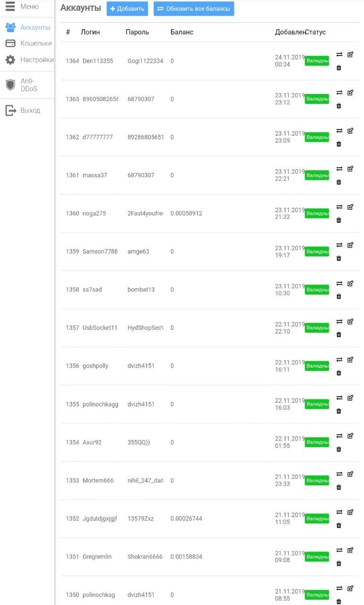The height and width of the screenshot is (605, 364).
Task: Go to Настройки in sidebar
Action: (27, 60)
